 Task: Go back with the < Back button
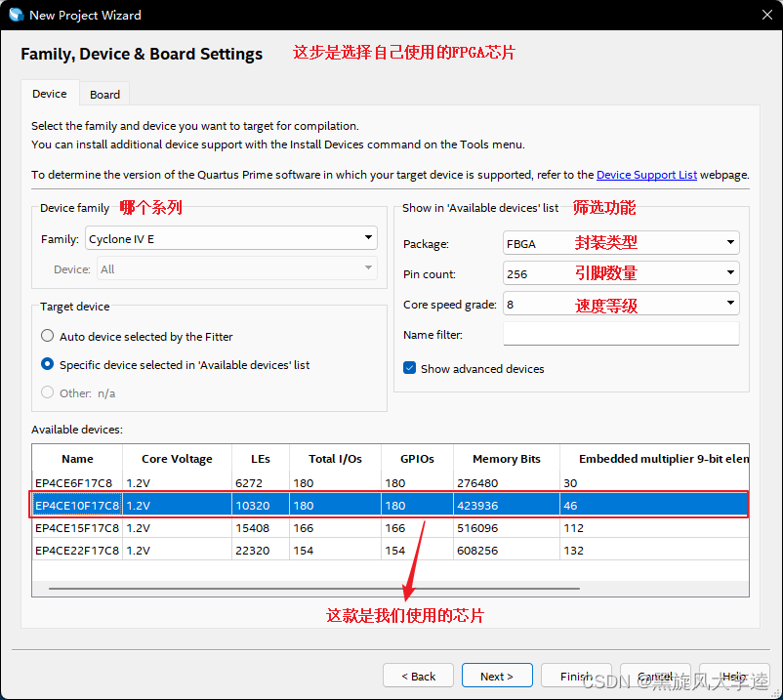[x=418, y=676]
